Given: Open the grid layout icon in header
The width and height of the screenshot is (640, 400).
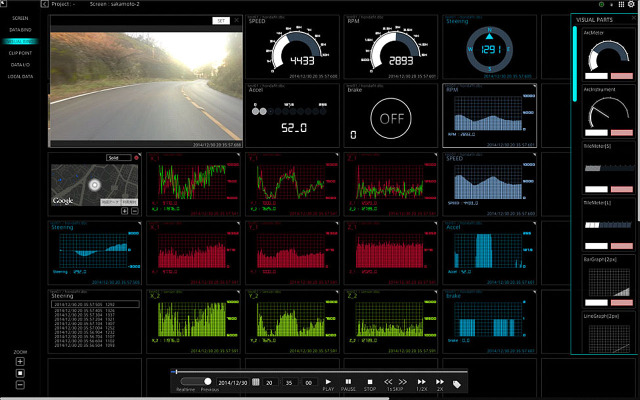Looking at the screenshot, I should point(621,4).
